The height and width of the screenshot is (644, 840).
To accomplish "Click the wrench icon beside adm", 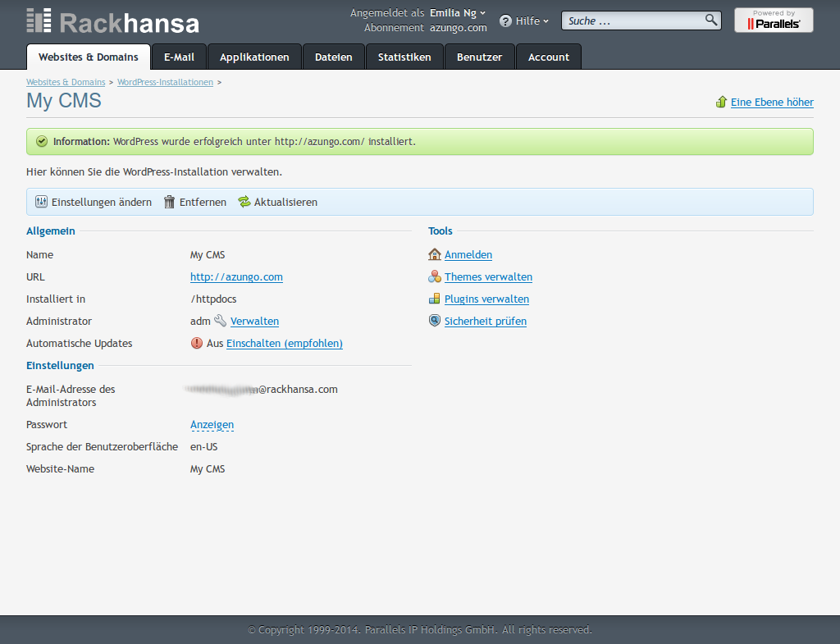I will point(220,321).
